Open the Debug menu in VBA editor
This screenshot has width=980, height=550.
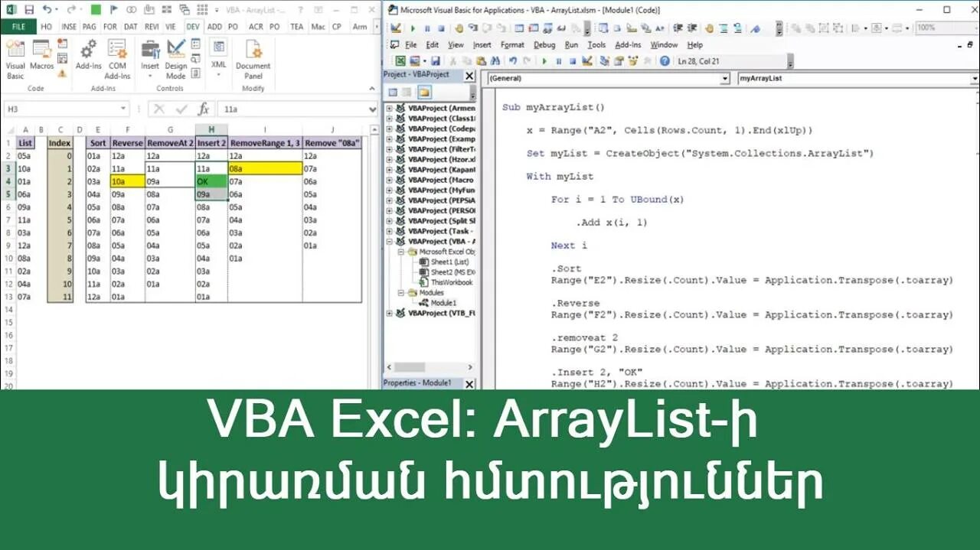(x=544, y=45)
